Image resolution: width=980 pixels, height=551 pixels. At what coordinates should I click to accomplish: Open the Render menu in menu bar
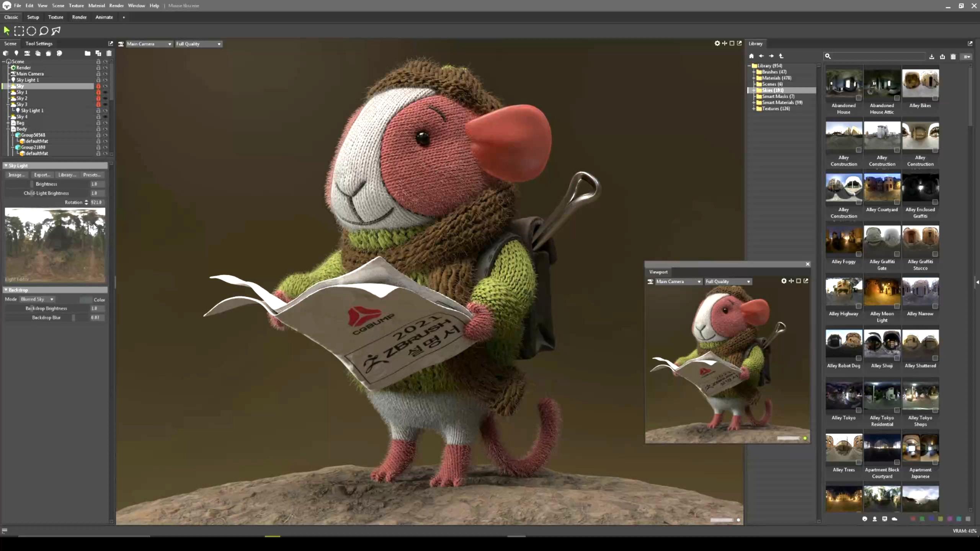pyautogui.click(x=116, y=6)
